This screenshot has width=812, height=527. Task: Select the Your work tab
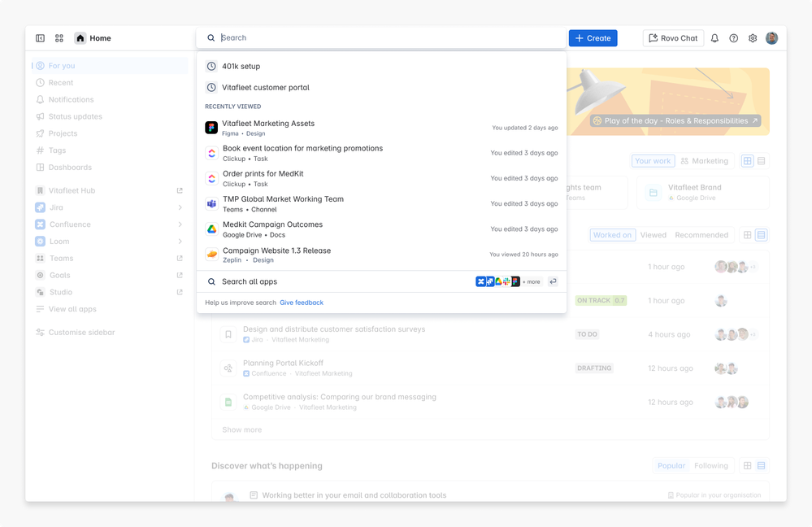click(x=653, y=161)
